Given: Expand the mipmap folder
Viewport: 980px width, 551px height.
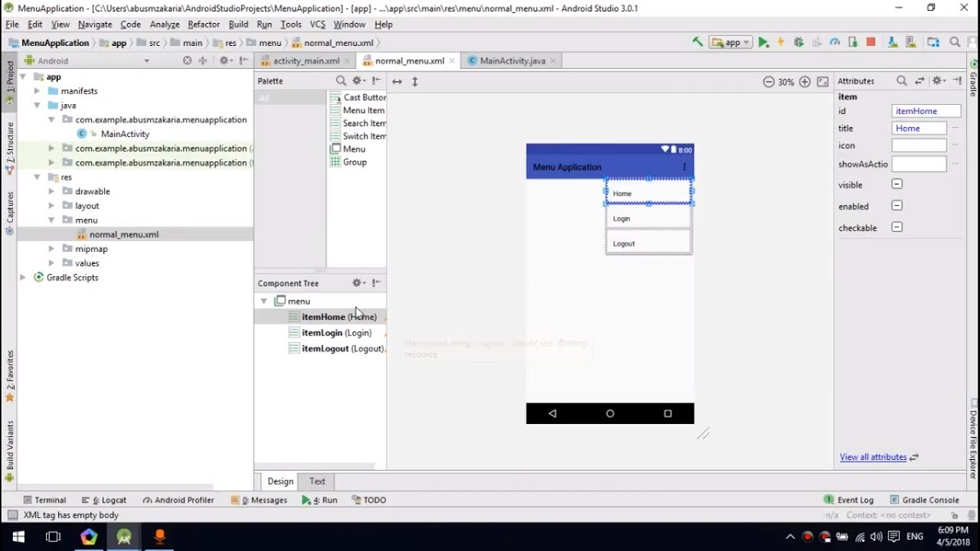Looking at the screenshot, I should [x=51, y=249].
